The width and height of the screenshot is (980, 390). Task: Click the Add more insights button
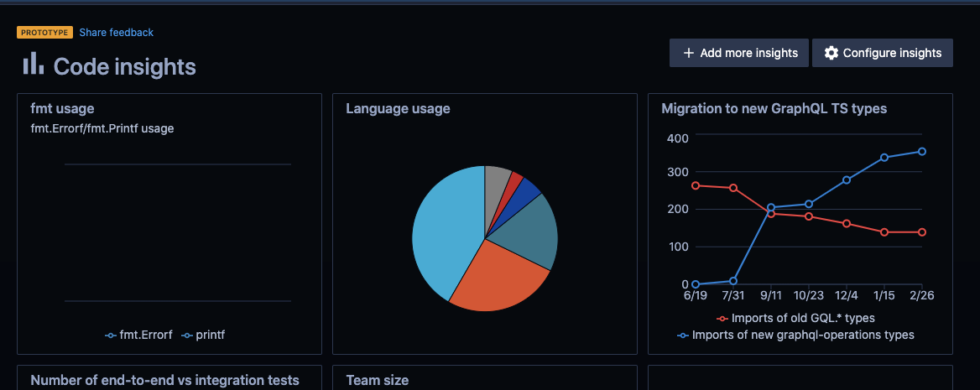click(739, 53)
